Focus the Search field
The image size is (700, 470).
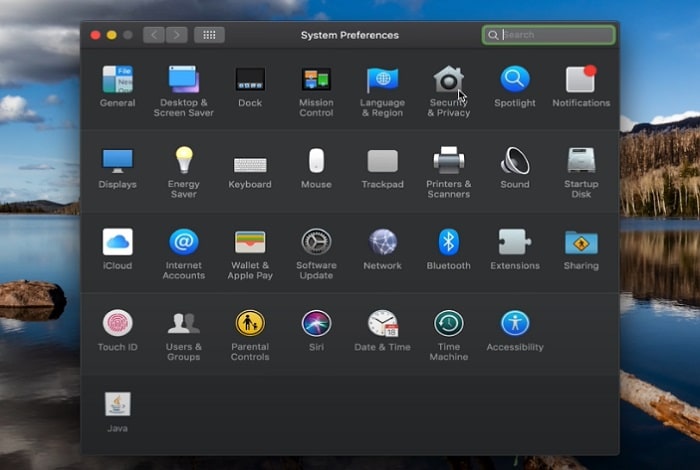point(549,35)
